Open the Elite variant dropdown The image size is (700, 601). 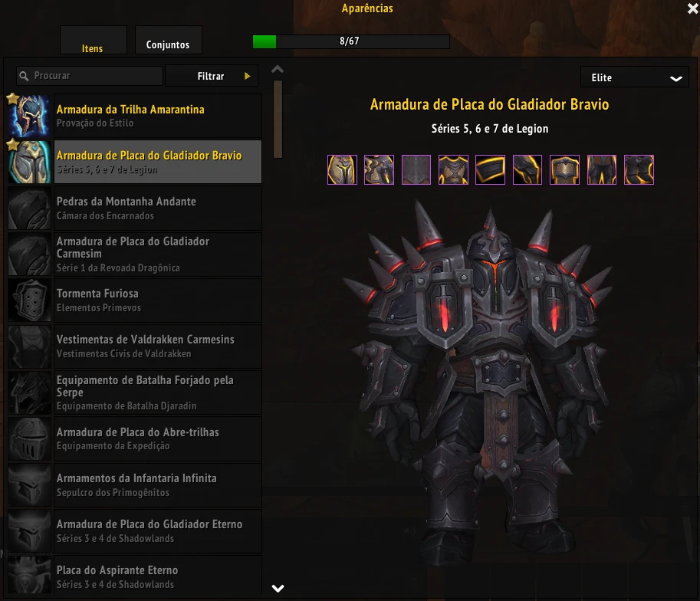[x=634, y=77]
